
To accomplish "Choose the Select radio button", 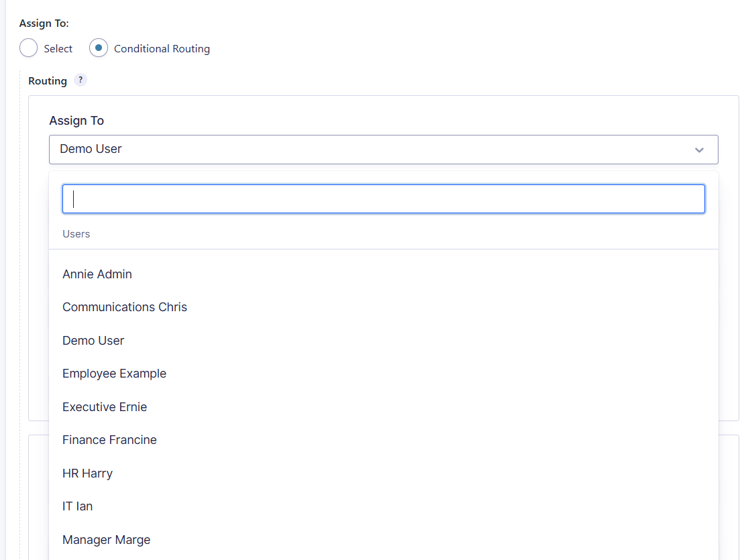I will [29, 48].
